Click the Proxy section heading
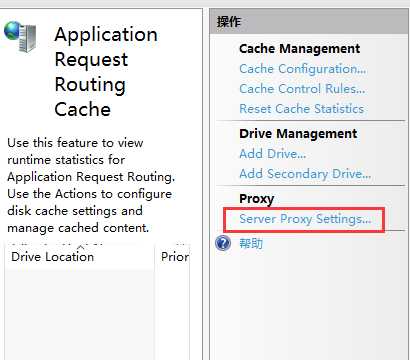 (256, 199)
